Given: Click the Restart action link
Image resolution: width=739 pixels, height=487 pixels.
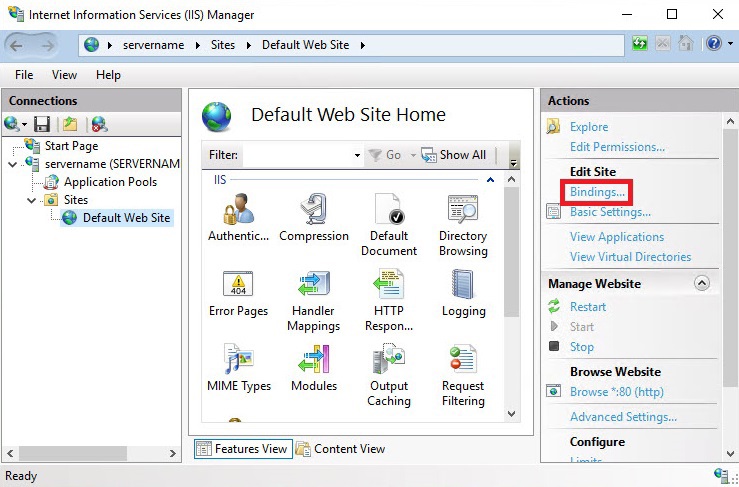Looking at the screenshot, I should point(588,307).
